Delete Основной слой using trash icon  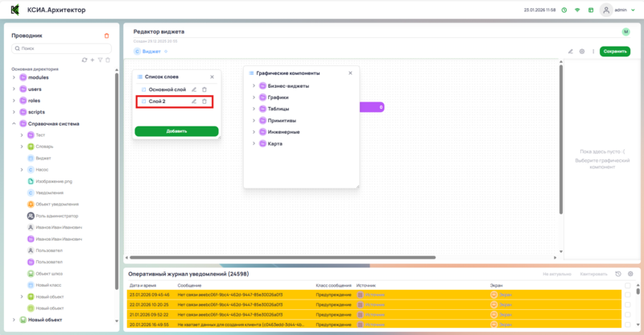pyautogui.click(x=204, y=89)
